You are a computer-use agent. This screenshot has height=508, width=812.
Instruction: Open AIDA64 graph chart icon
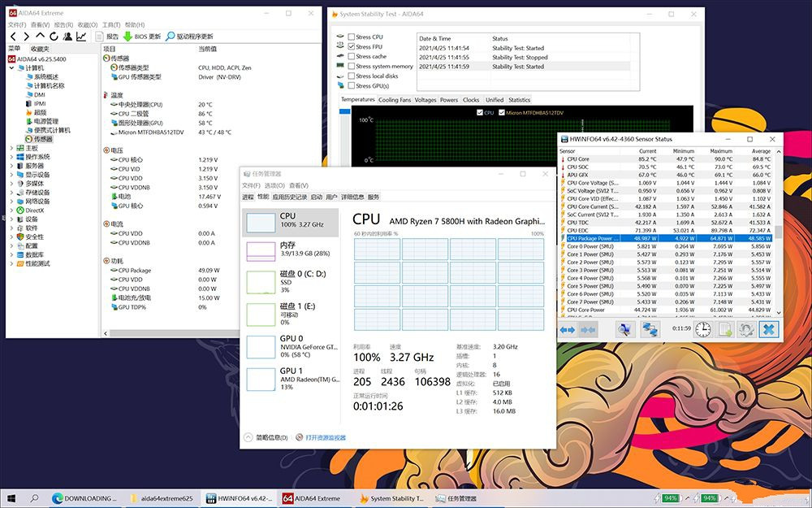(81, 37)
